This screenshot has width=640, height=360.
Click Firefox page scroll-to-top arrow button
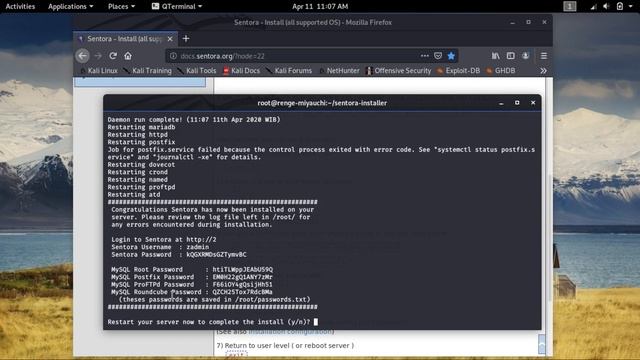[x=542, y=345]
